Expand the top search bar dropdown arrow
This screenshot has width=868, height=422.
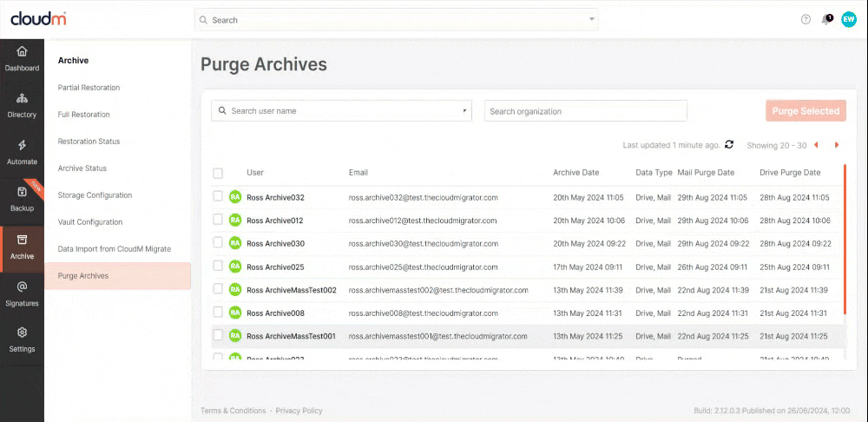[592, 19]
